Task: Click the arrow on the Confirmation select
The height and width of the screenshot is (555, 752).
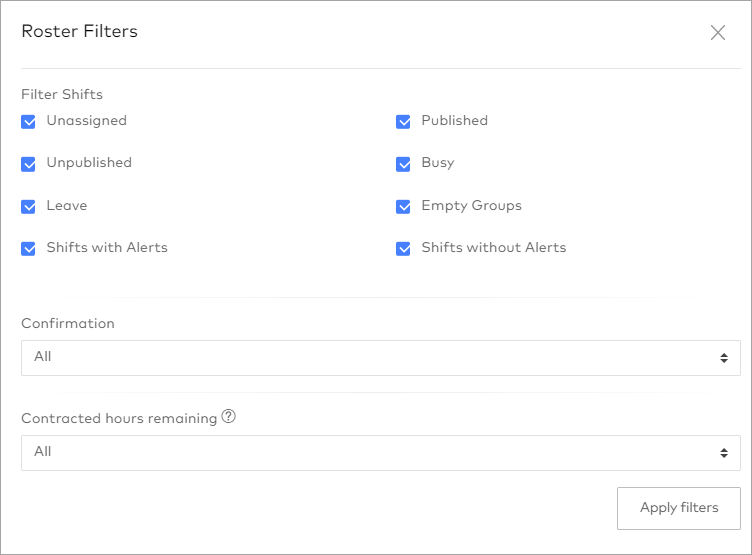Action: pos(723,357)
